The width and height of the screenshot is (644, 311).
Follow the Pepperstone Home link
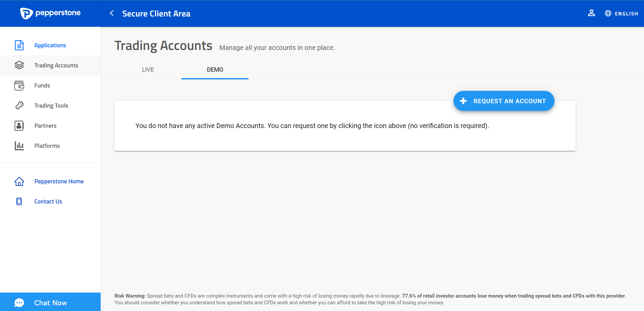(59, 181)
